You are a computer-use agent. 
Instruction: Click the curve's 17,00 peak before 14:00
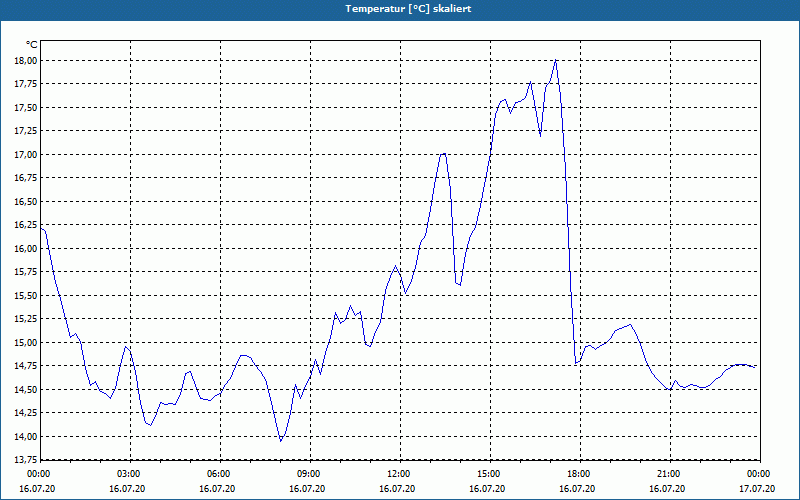pyautogui.click(x=443, y=154)
